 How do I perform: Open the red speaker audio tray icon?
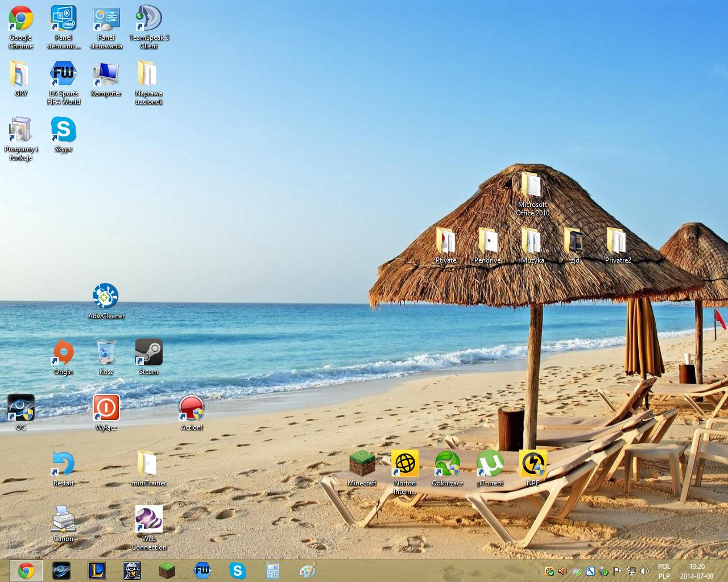563,571
